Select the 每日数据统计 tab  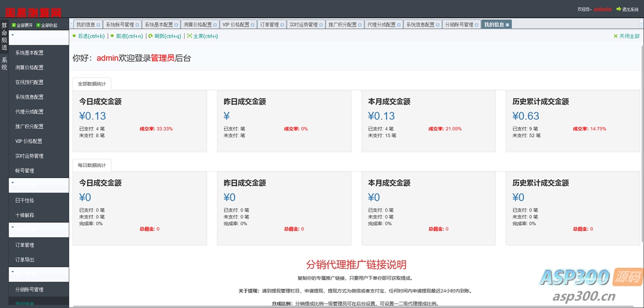click(92, 165)
